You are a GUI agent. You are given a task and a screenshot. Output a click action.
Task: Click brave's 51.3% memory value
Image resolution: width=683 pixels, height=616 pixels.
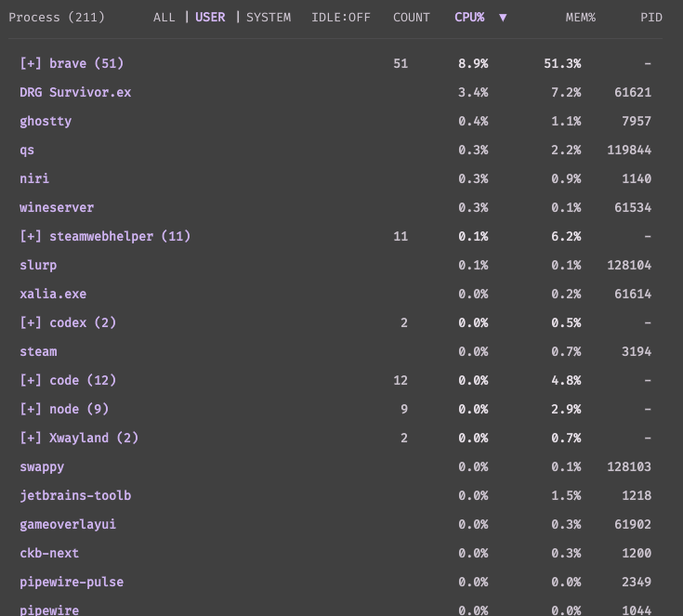click(x=562, y=63)
